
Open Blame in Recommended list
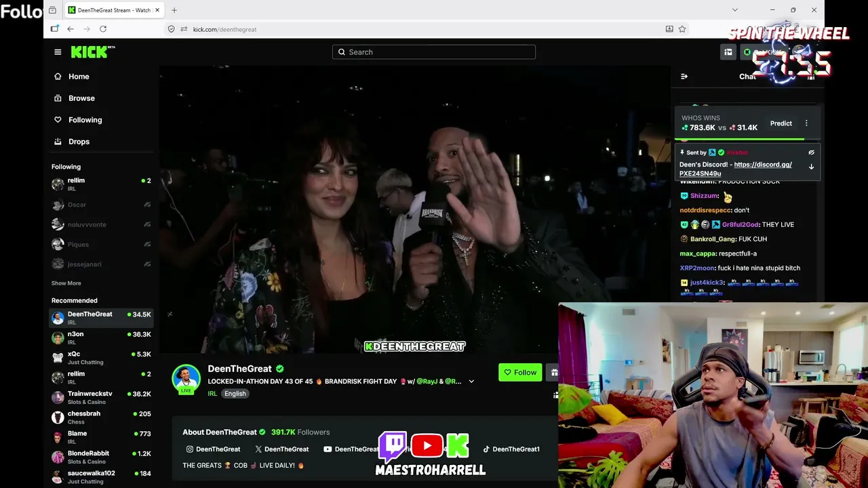[101, 437]
